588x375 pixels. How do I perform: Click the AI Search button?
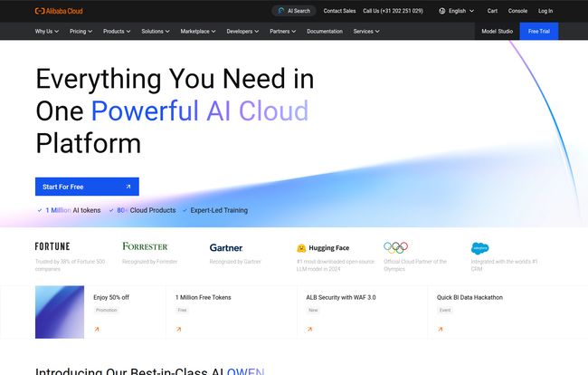pos(294,11)
